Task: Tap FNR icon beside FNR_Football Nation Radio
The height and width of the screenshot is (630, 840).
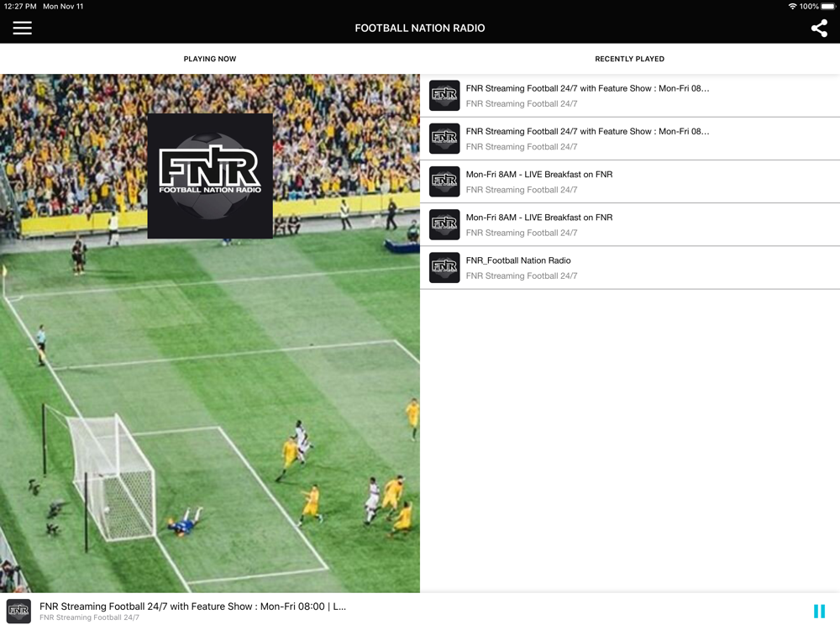Action: pyautogui.click(x=444, y=267)
